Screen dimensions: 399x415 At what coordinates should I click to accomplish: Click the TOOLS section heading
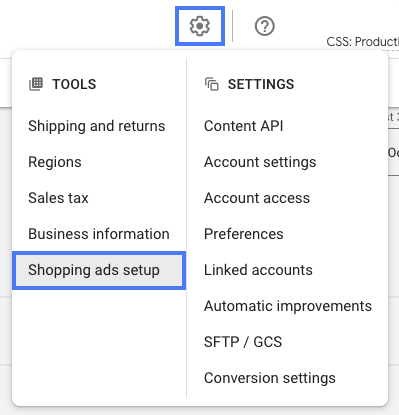(74, 84)
